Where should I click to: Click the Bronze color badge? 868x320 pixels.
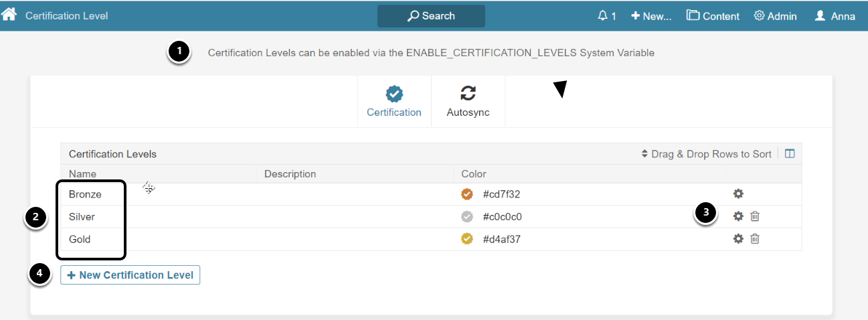467,194
